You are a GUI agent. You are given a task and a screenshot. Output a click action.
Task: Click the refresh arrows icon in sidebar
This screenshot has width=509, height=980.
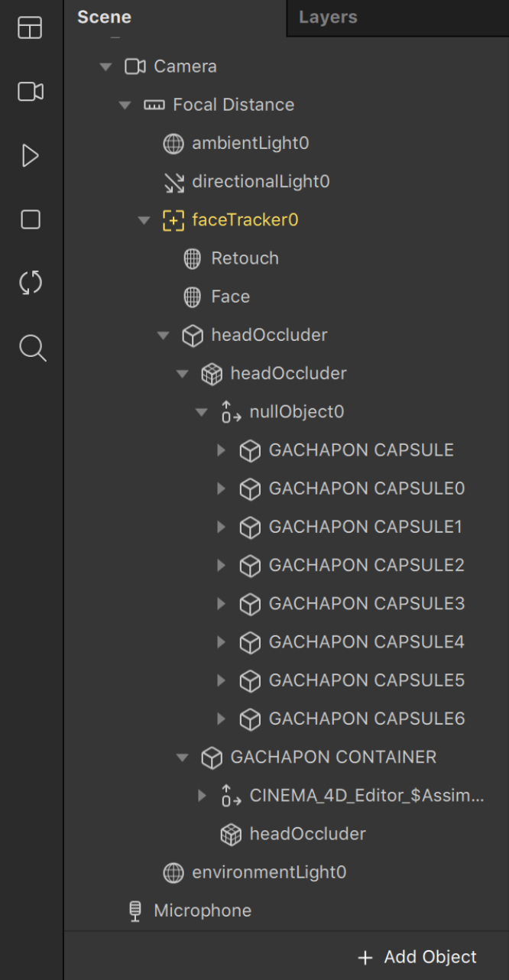(x=30, y=284)
